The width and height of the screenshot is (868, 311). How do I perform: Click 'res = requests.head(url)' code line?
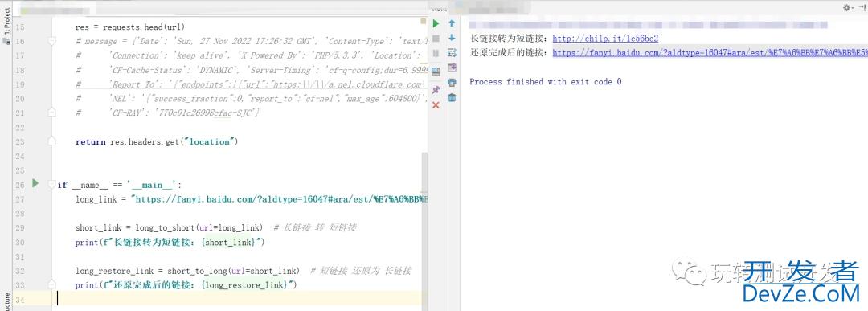click(130, 27)
